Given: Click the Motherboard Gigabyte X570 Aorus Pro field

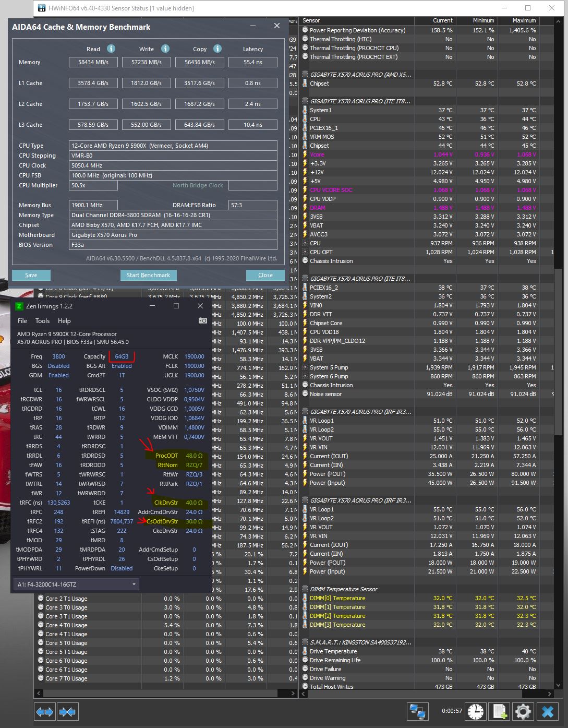Looking at the screenshot, I should pyautogui.click(x=173, y=235).
